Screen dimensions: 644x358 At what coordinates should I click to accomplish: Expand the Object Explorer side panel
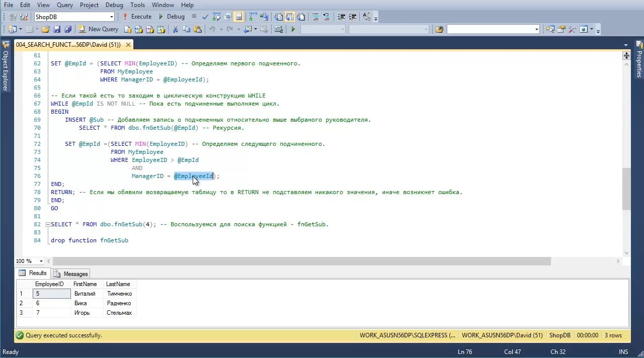point(5,65)
